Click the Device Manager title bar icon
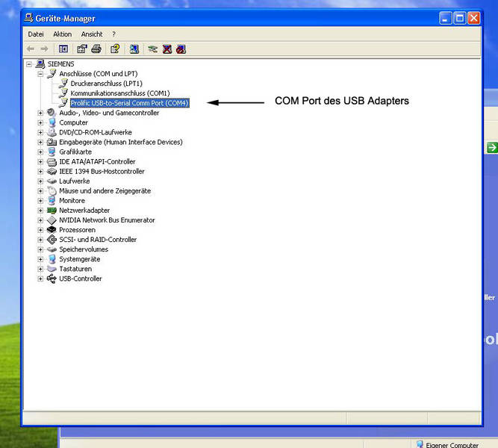 point(28,18)
